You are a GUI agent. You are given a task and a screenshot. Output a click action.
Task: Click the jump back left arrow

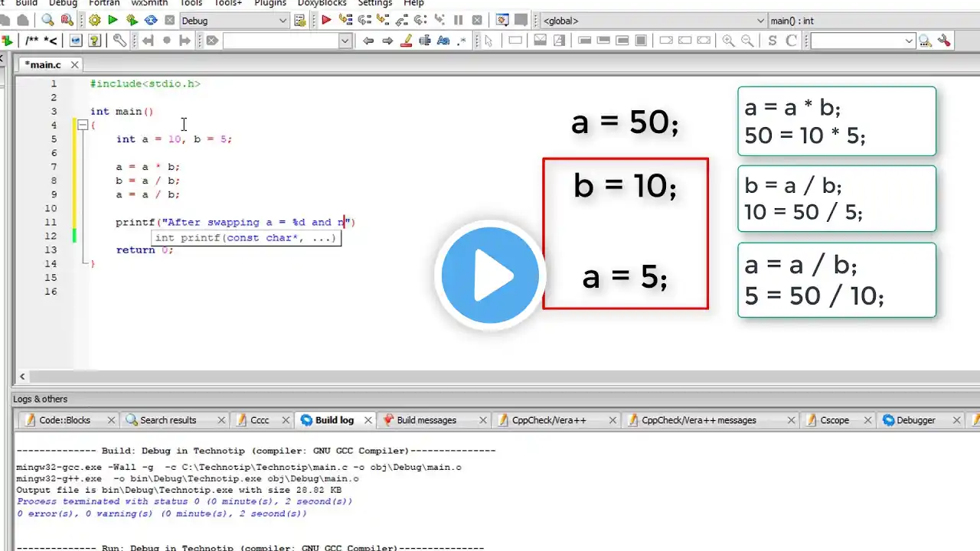coord(368,41)
